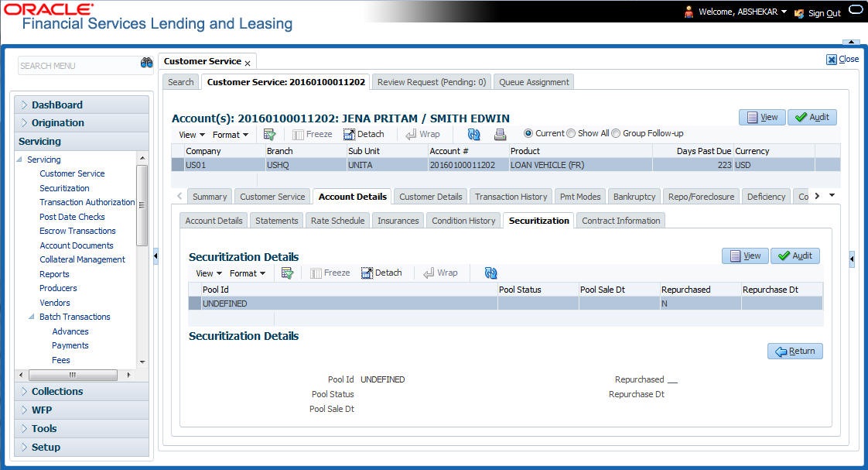Open the Rate Schedule sub-tab
Viewport: 868px width, 470px height.
337,221
